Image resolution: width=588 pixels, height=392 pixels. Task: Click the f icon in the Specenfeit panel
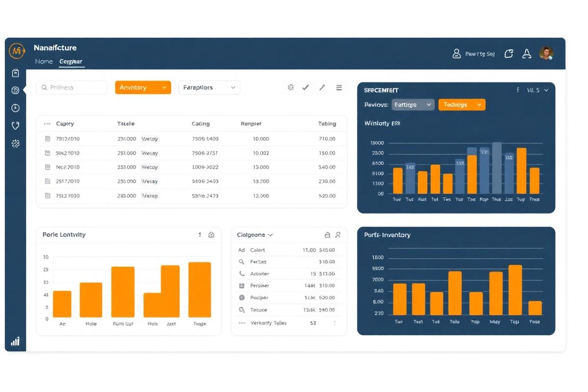coord(518,90)
